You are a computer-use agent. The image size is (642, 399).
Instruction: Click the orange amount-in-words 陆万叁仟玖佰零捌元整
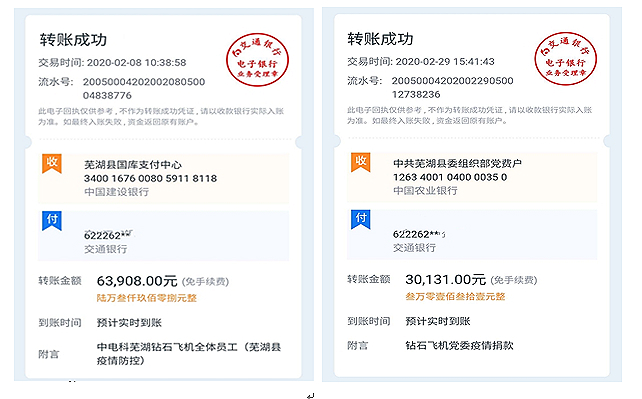(147, 298)
